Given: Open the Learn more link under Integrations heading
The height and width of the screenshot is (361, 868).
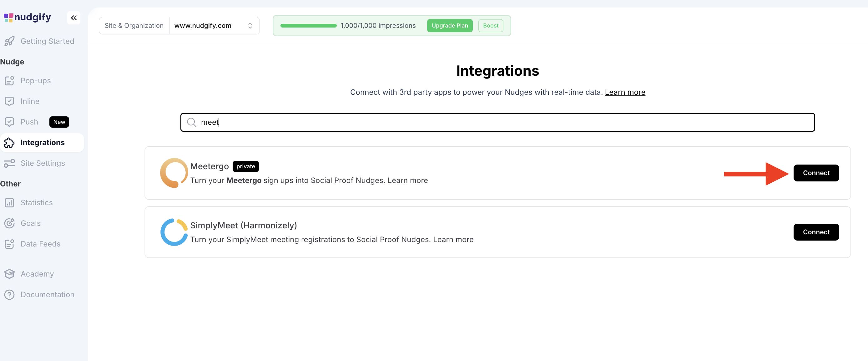Looking at the screenshot, I should [x=625, y=92].
